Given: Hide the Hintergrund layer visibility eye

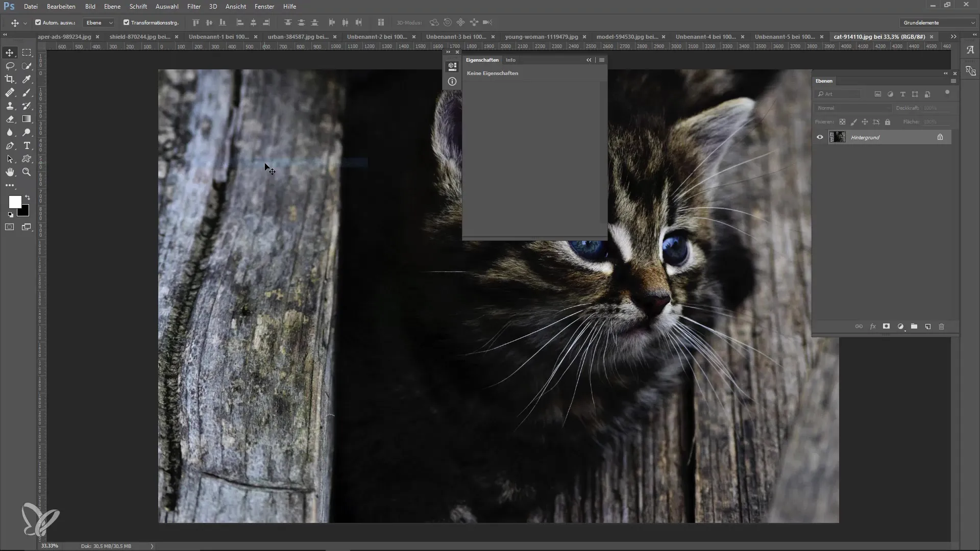Looking at the screenshot, I should coord(820,137).
